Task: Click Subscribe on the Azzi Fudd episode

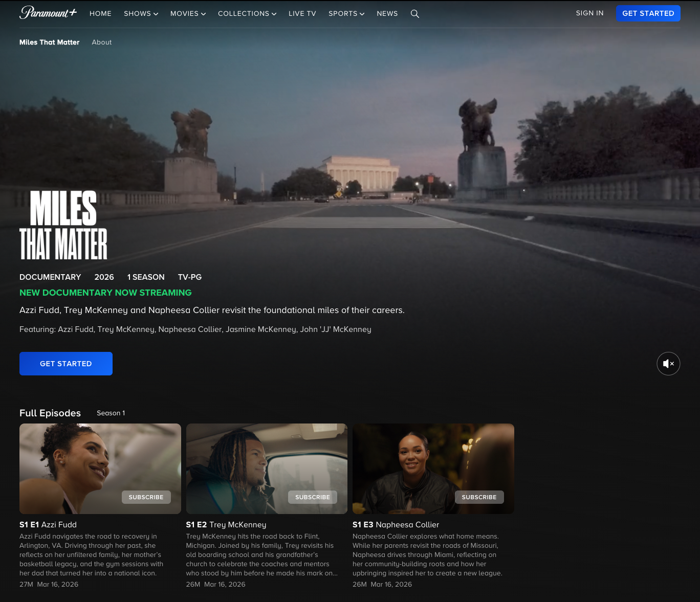Action: 146,497
